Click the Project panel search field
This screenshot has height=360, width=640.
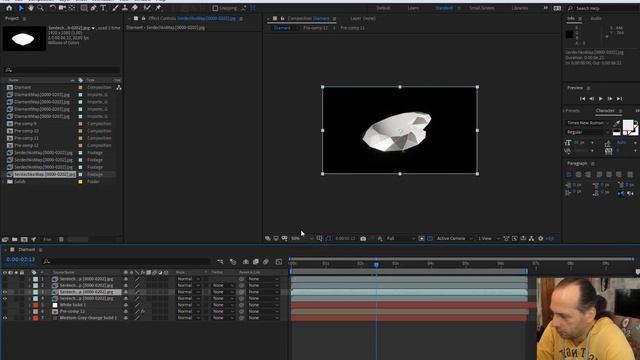point(61,70)
